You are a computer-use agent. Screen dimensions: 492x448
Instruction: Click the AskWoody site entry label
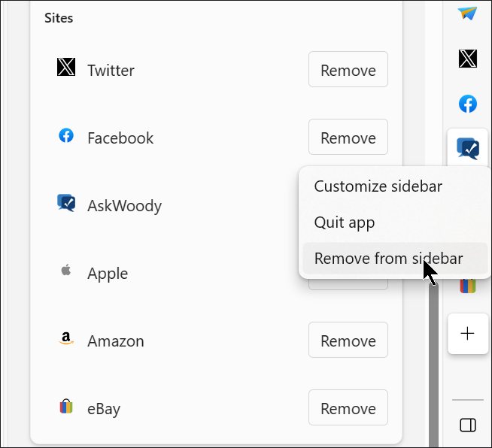tap(124, 206)
